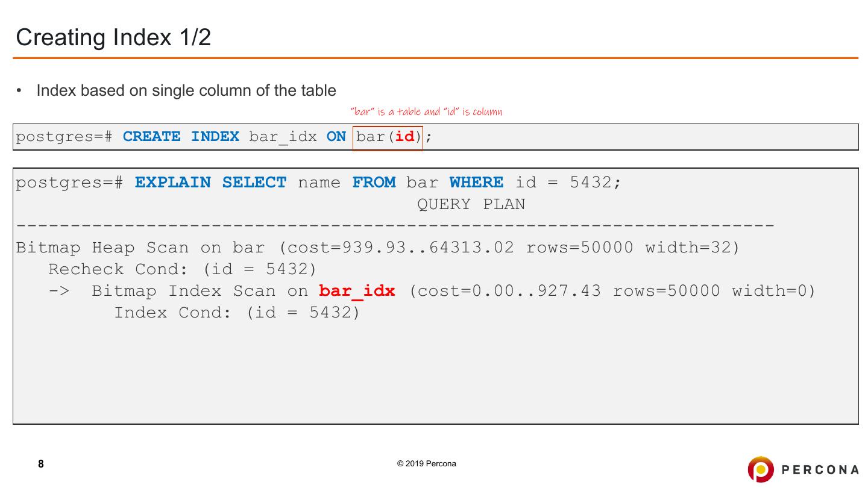Click the bullet "Index based on single column"

point(186,91)
